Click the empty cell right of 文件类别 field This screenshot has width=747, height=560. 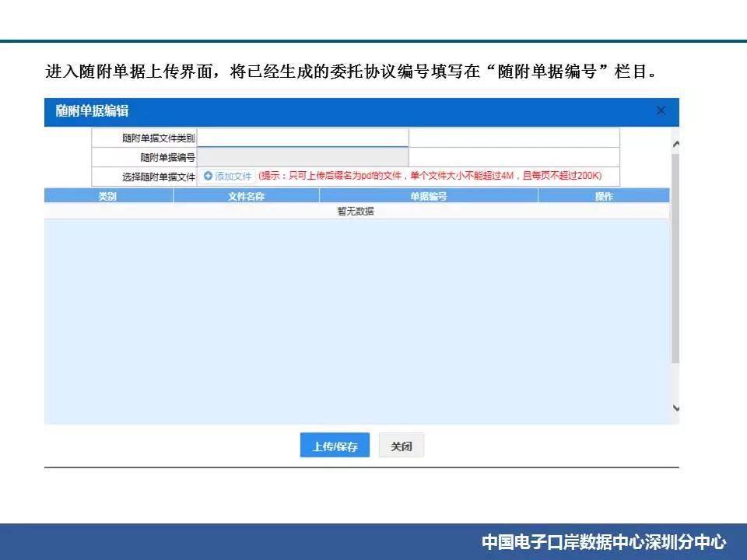pos(514,138)
